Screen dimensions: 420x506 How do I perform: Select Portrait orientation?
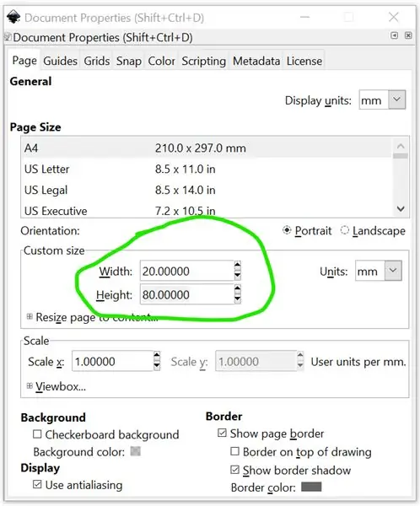[307, 231]
